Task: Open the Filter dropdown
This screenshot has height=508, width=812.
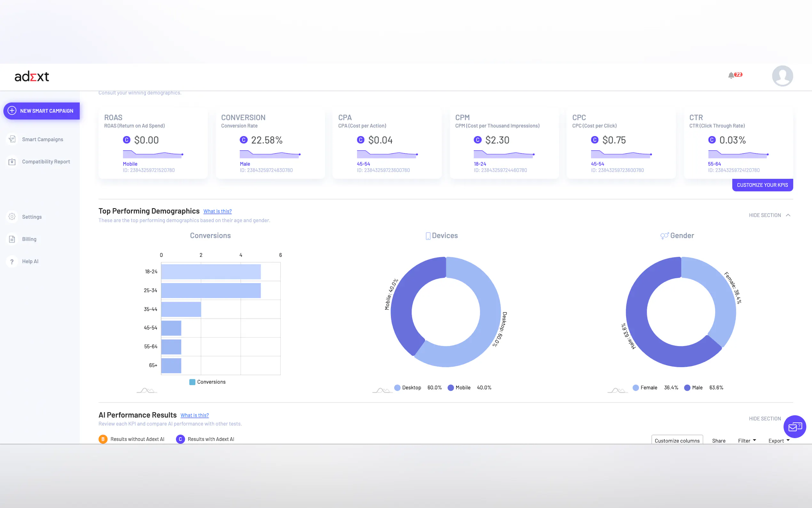Action: (x=746, y=441)
